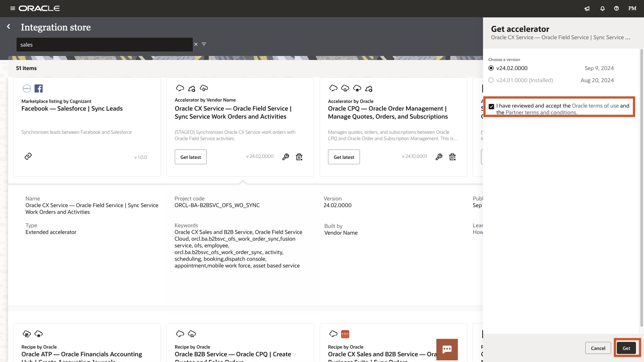Open Oracle terms of use link
644x362 pixels.
point(595,106)
